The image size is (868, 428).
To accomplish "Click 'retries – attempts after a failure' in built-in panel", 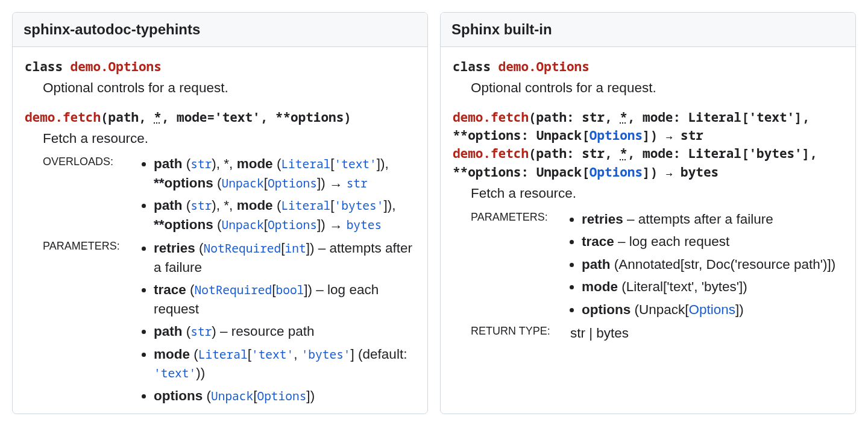I will pyautogui.click(x=678, y=219).
